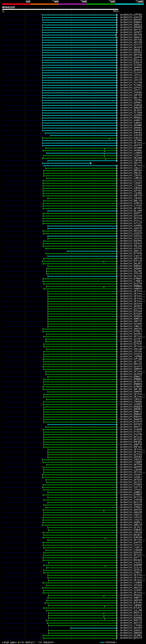This screenshot has width=146, height=644.
Task: Select hit UniRef100_Q0HV11
Action: pos(131,630)
